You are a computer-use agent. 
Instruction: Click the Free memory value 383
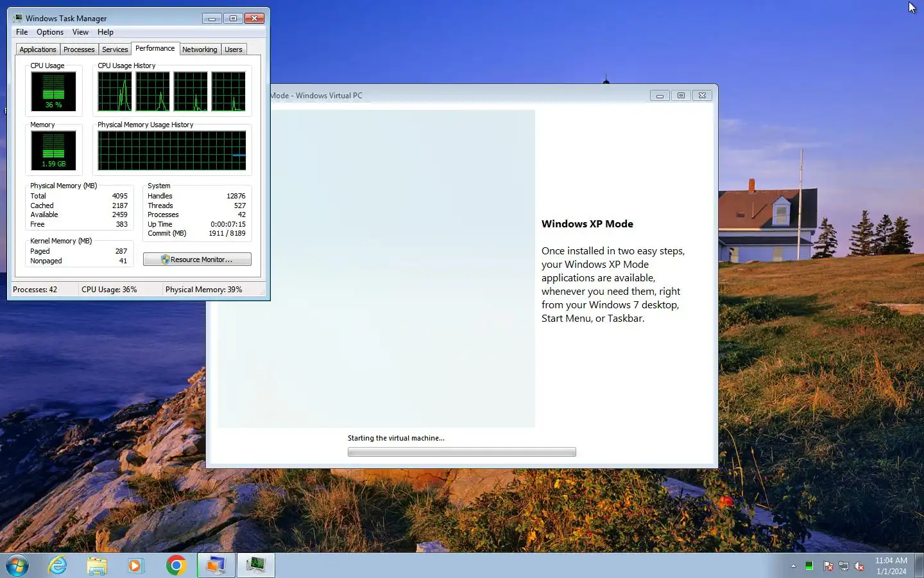(x=122, y=224)
